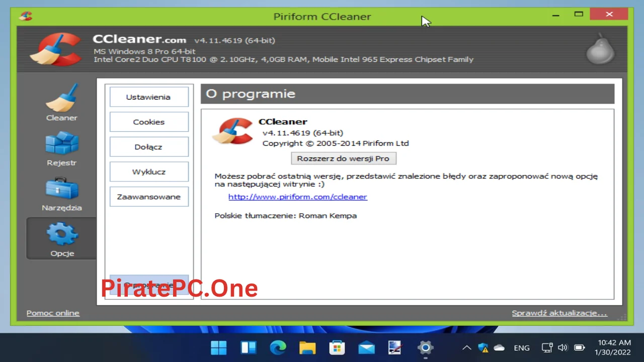
Task: Open volume speaker tray icon
Action: [x=563, y=347]
